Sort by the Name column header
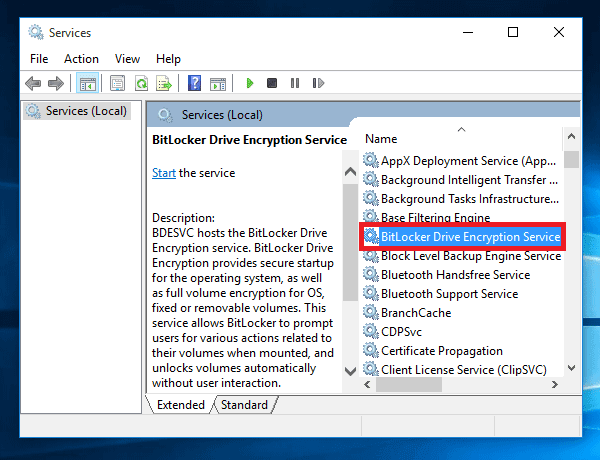This screenshot has height=460, width=600. [x=461, y=139]
